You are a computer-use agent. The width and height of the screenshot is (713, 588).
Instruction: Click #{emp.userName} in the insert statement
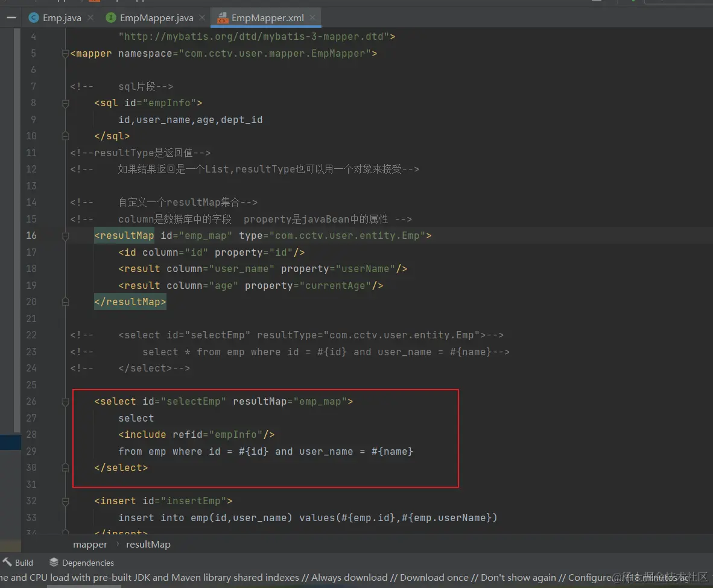(446, 517)
